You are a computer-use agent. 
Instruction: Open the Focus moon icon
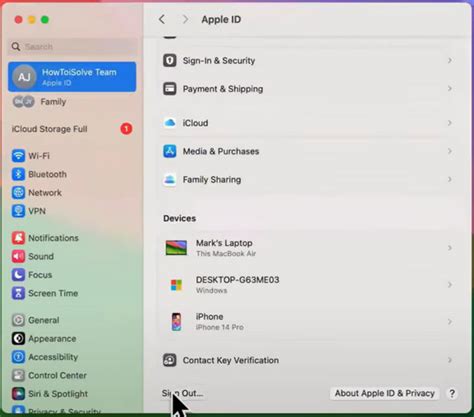(x=18, y=275)
